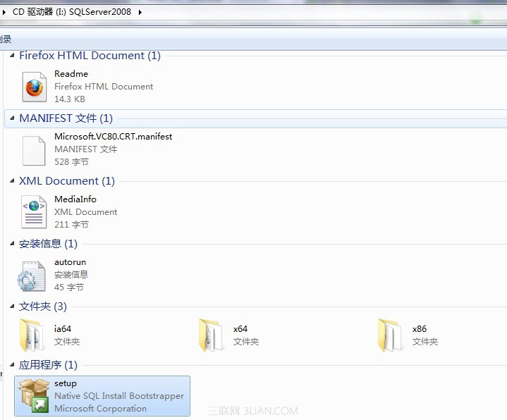Click 安装信息 type under autorun

71,275
